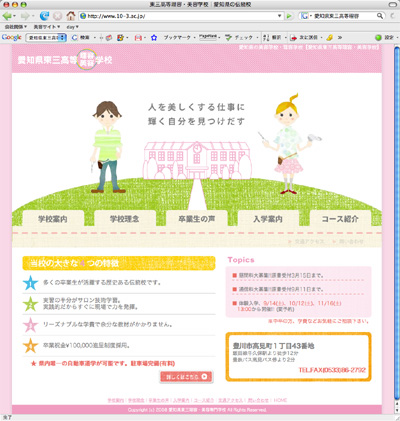Open the 卒業生の声 tab
Viewport: 400px width, 421px height.
coord(197,219)
